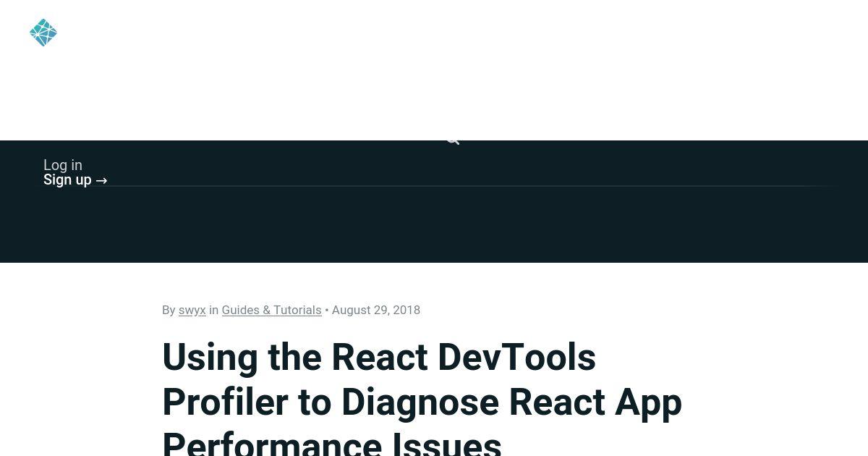The image size is (868, 456).
Task: Open the Log in link
Action: (63, 165)
